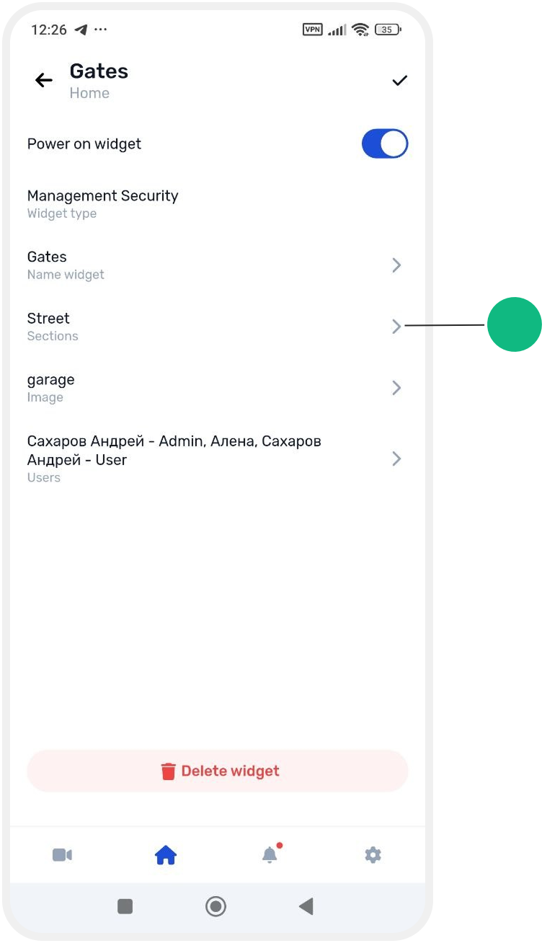Tap the Android home circle button
Screen dimensions: 560x943
click(215, 906)
